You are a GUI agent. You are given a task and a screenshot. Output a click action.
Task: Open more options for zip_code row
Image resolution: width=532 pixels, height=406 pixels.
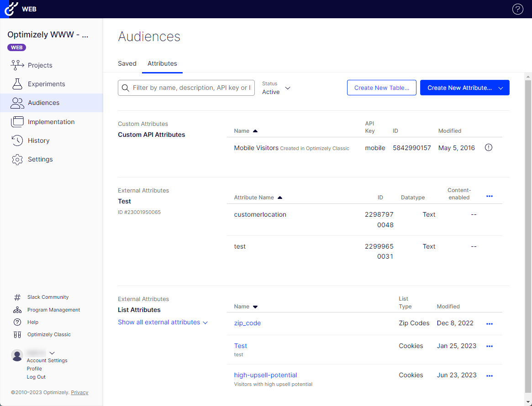coord(490,323)
